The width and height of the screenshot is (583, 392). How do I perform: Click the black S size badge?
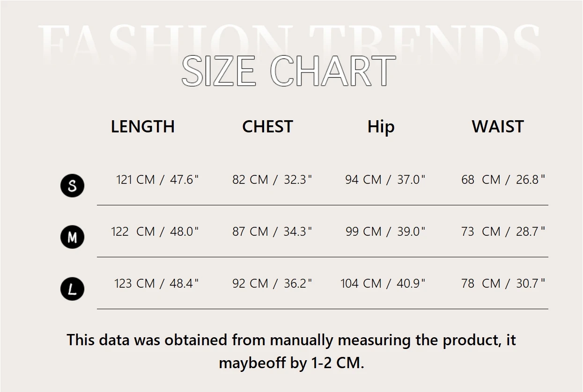coord(72,185)
